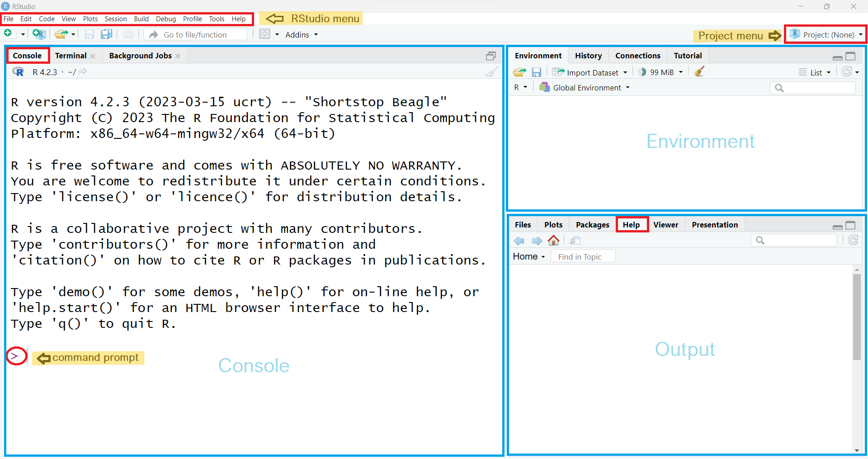Click the Go to file/function field
Screen dimensions: 868x459
(195, 34)
